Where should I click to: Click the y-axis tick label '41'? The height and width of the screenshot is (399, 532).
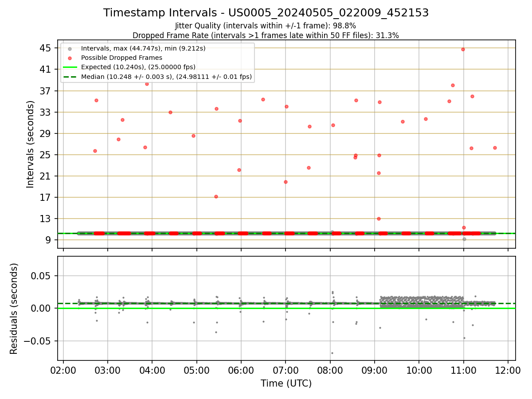coord(46,69)
